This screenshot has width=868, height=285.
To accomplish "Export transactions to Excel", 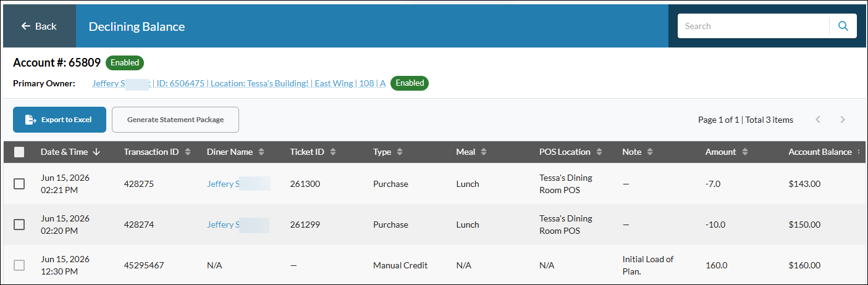I will pyautogui.click(x=59, y=120).
